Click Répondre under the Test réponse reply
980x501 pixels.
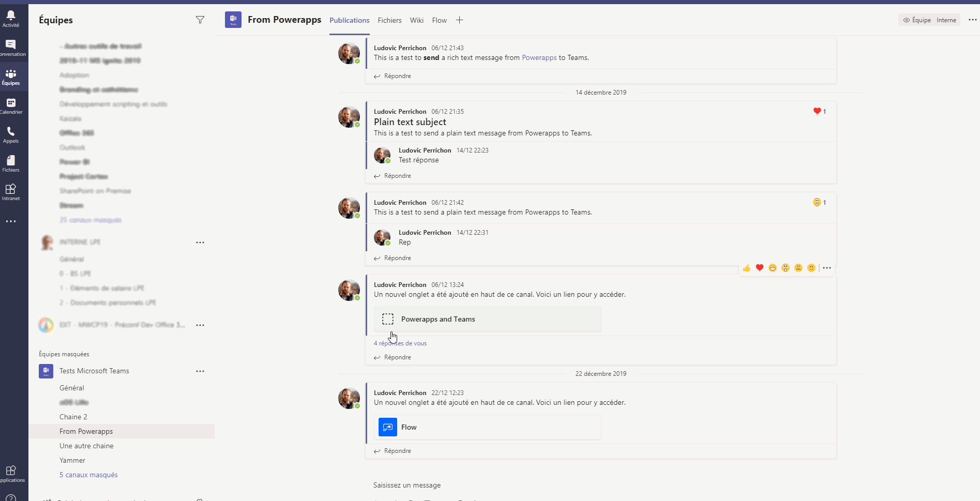(393, 176)
